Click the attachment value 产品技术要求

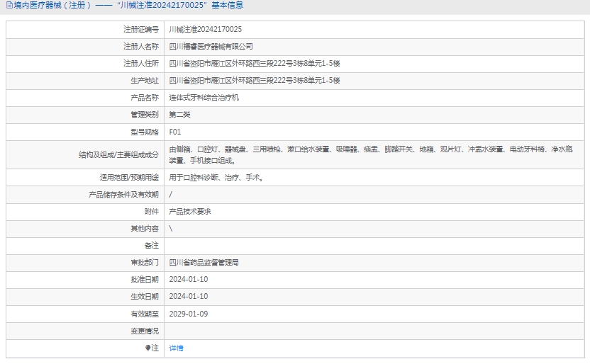[190, 212]
